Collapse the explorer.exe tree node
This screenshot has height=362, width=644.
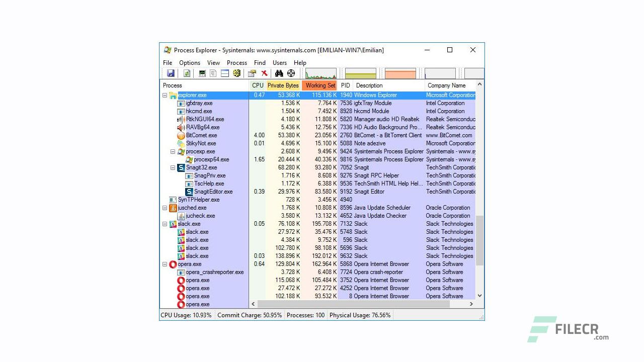165,95
